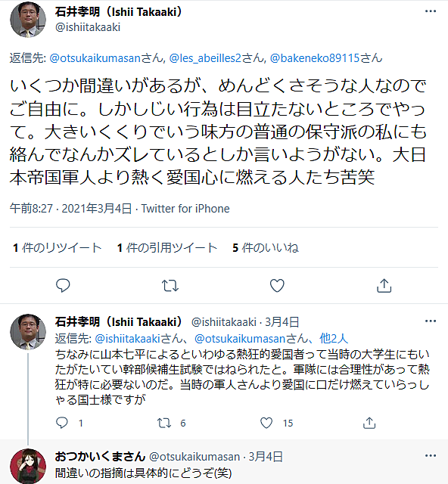Share the main tweet using the share icon
The height and width of the screenshot is (484, 448).
coord(384,286)
